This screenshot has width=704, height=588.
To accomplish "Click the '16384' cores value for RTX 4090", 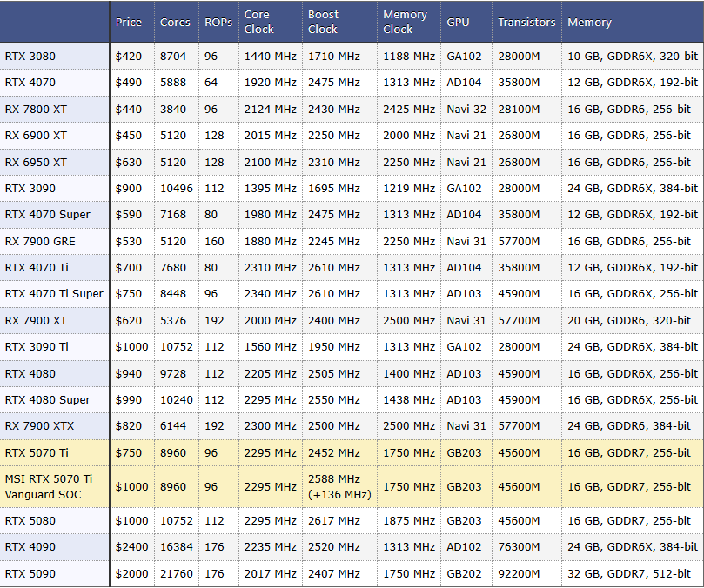I will [177, 547].
